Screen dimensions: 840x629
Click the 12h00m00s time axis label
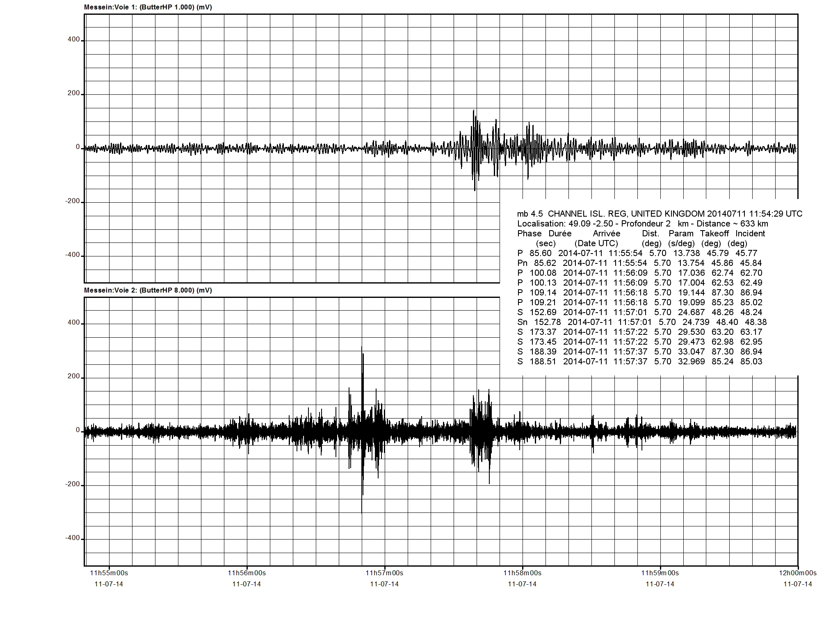point(797,573)
